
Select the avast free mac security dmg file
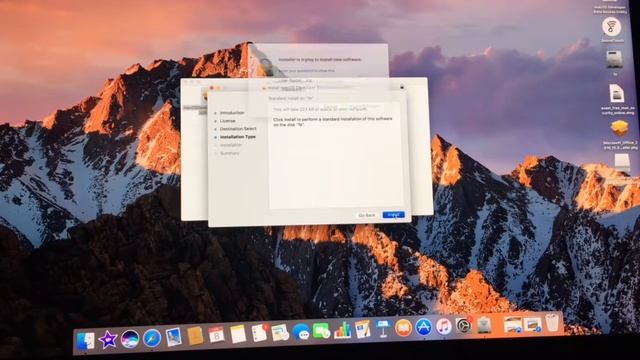coord(617,94)
